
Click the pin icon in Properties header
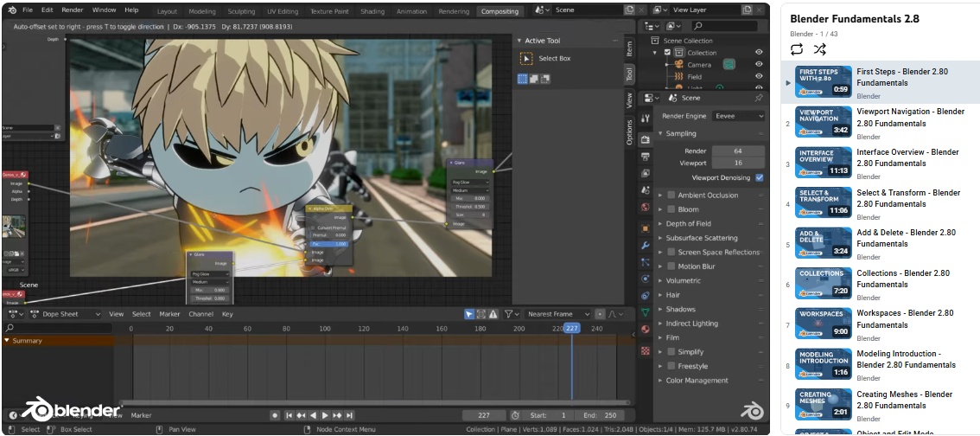[x=759, y=98]
